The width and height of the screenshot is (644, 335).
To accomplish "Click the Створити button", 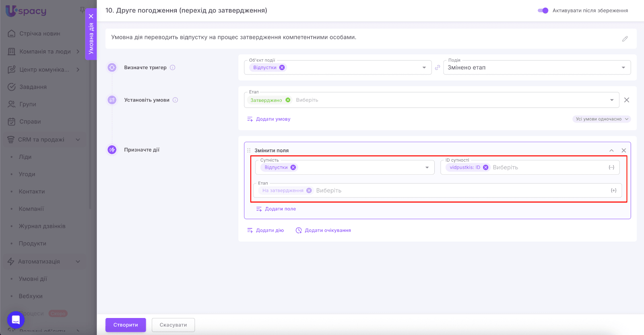I will pyautogui.click(x=126, y=325).
